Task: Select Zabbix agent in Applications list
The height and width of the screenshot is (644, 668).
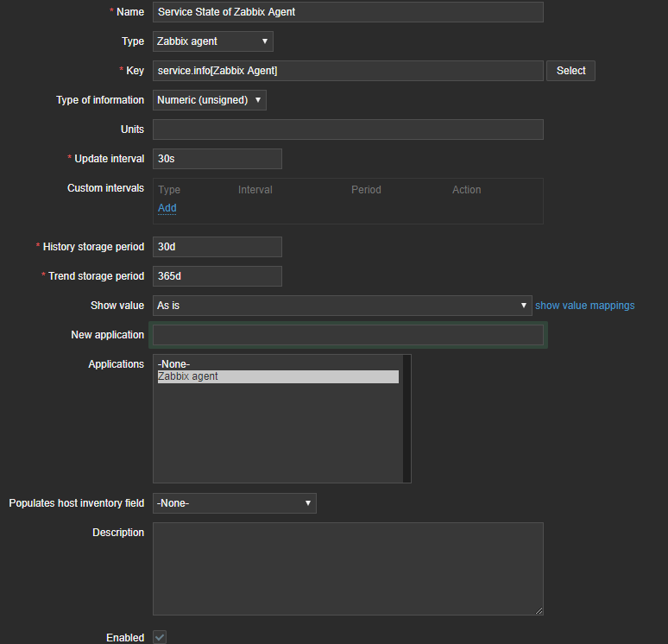Action: [x=278, y=376]
